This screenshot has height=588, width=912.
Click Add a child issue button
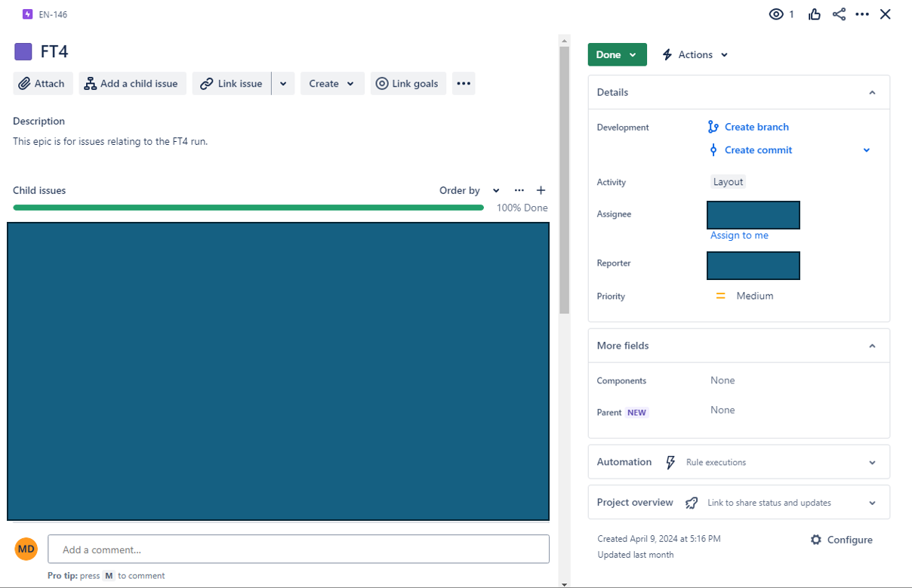click(x=132, y=84)
